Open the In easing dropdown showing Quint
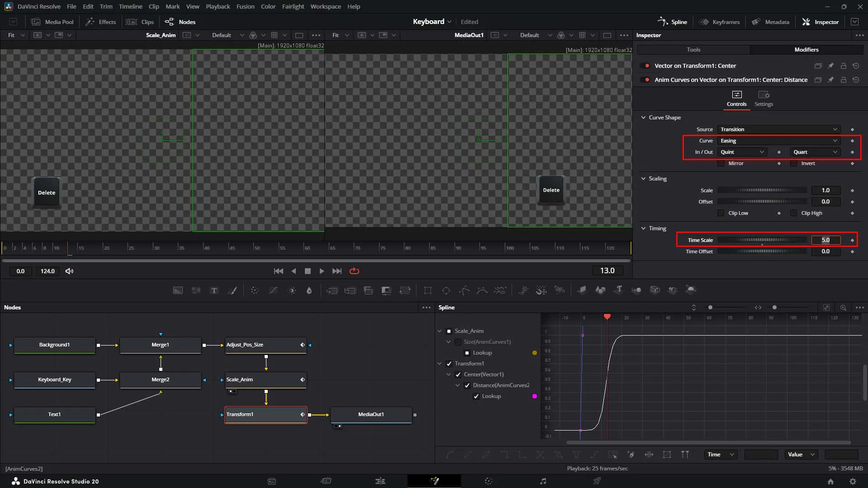The height and width of the screenshot is (488, 868). pos(742,152)
